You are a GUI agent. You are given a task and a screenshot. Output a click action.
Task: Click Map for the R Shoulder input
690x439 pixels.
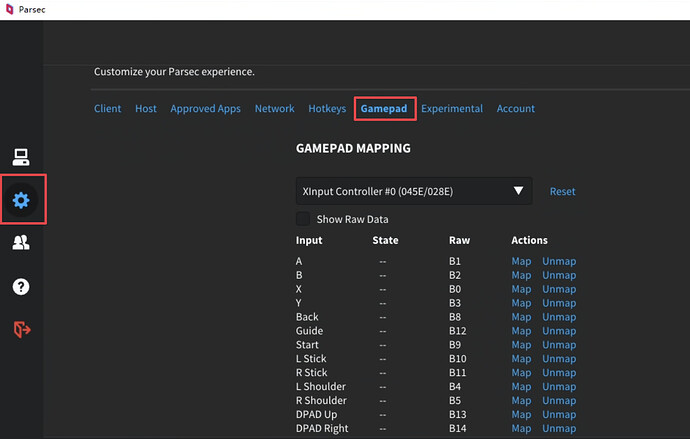(x=521, y=401)
